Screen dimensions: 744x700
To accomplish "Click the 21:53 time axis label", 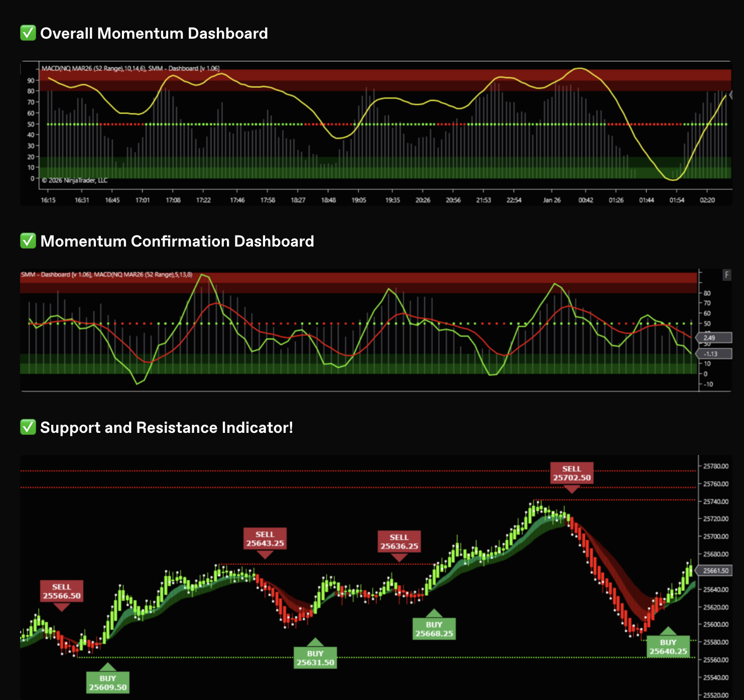I will (483, 200).
